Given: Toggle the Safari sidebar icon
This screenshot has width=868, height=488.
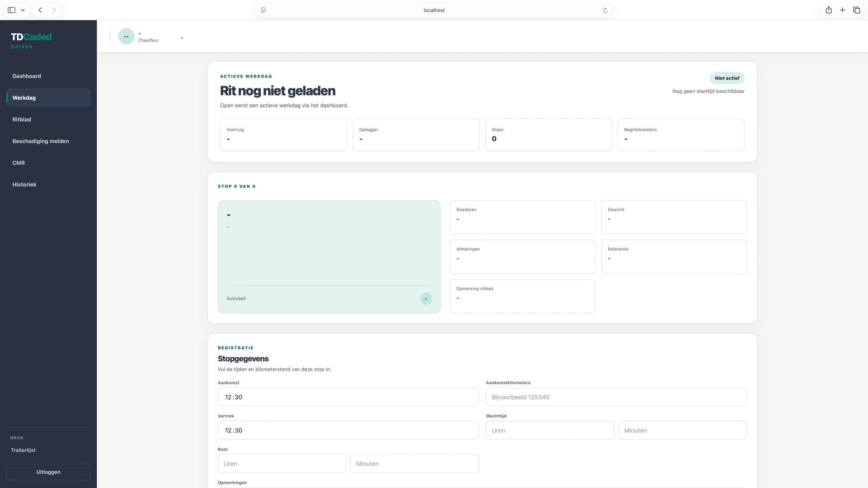Looking at the screenshot, I should point(12,10).
